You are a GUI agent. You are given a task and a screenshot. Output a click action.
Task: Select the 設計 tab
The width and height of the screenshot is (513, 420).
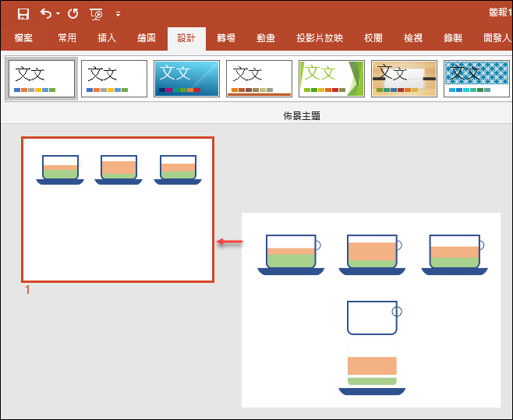(x=186, y=38)
